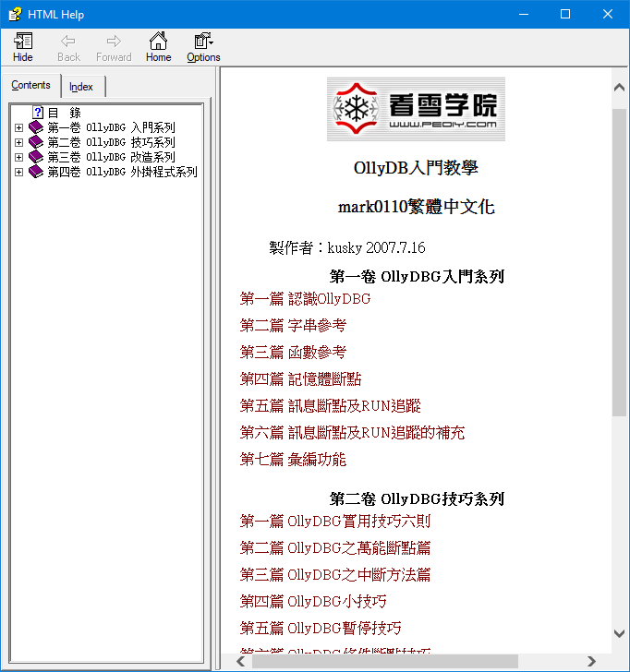
Task: Expand 第二卷 OllyDBG 技巧系列 node
Action: coord(18,142)
